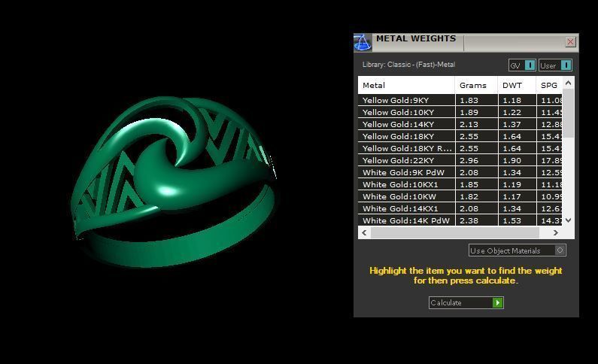Toggle the User library switch
598x364 pixels.
555,65
